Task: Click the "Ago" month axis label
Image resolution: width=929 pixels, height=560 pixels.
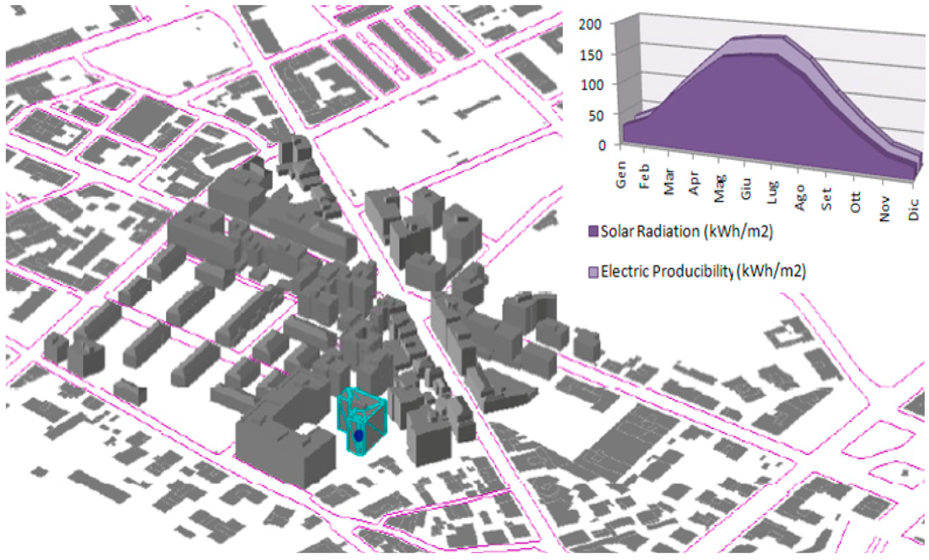Action: point(800,197)
